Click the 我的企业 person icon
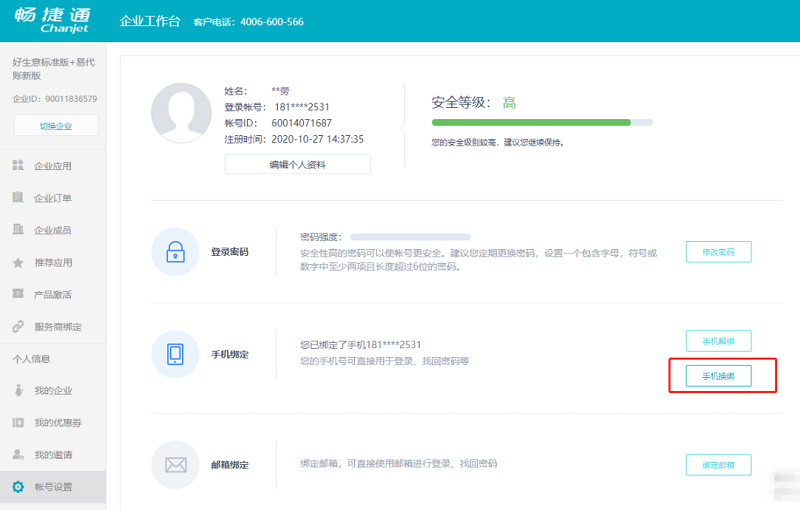800x510 pixels. point(19,390)
